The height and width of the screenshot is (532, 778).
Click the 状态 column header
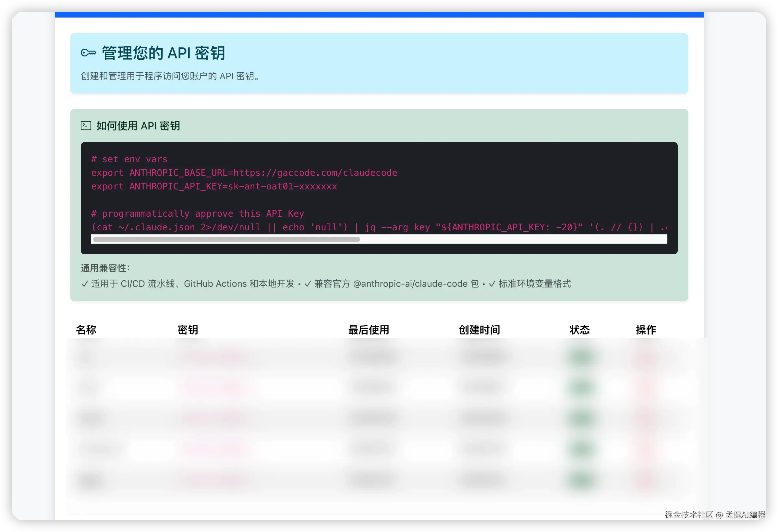coord(579,330)
